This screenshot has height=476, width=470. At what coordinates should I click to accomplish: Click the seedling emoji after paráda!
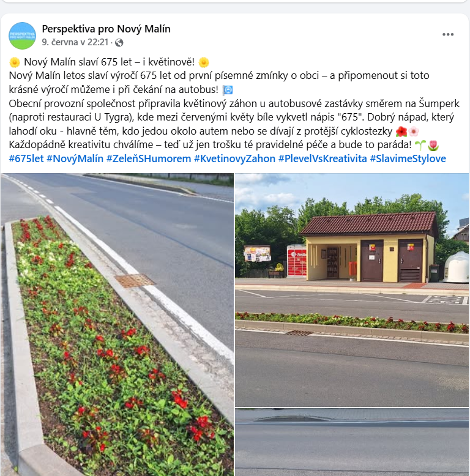420,145
